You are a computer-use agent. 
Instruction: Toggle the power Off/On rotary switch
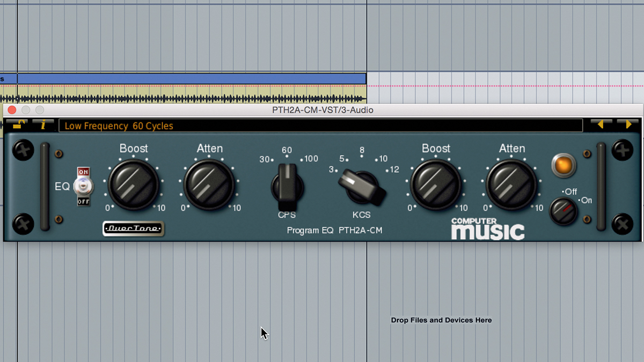point(563,211)
